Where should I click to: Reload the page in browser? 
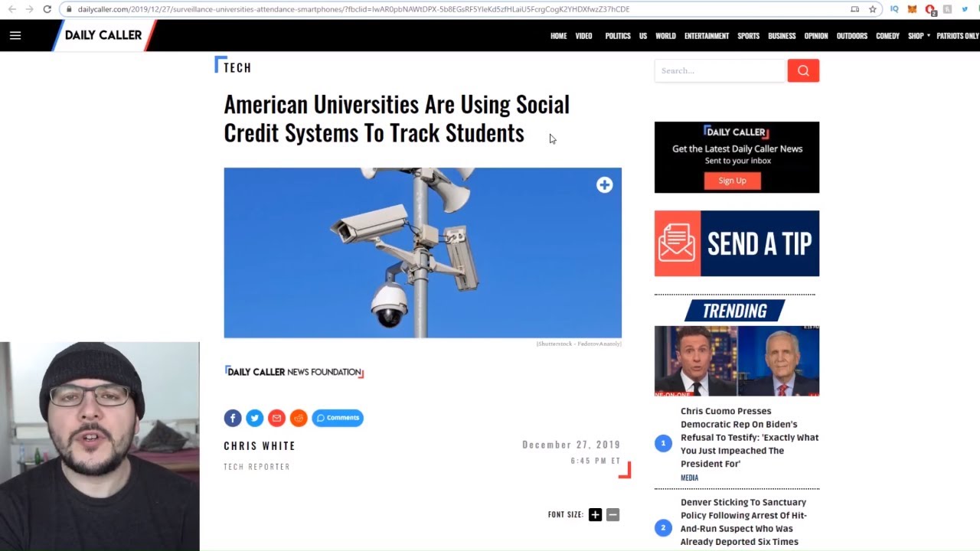pos(47,9)
